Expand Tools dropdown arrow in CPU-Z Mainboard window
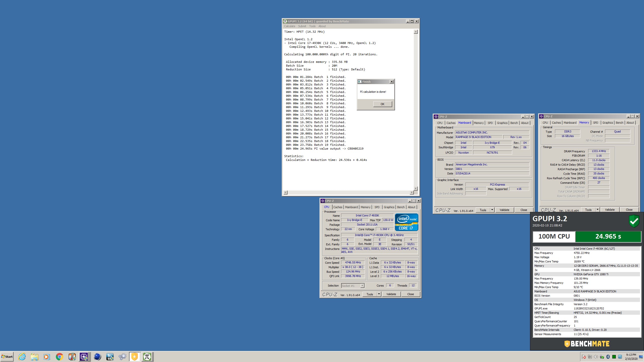The width and height of the screenshot is (644, 362). (492, 210)
